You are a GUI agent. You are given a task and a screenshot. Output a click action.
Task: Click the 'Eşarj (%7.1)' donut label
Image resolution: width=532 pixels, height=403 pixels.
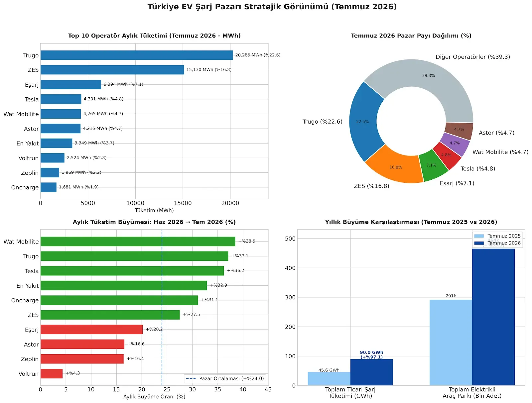[x=457, y=183]
